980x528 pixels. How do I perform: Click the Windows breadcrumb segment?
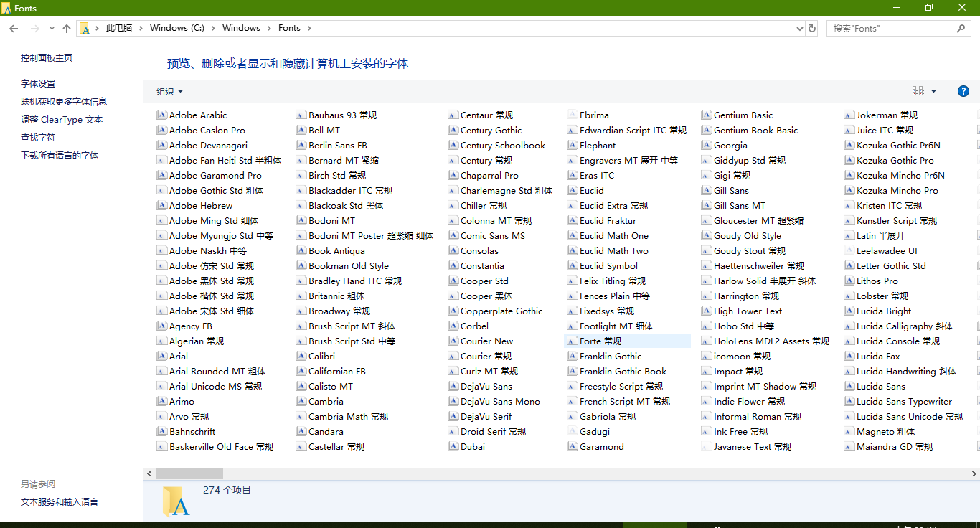tap(241, 28)
